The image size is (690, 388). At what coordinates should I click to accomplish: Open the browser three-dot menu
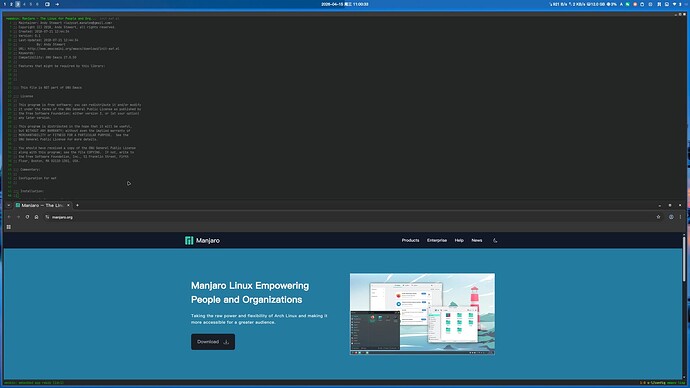coord(680,217)
